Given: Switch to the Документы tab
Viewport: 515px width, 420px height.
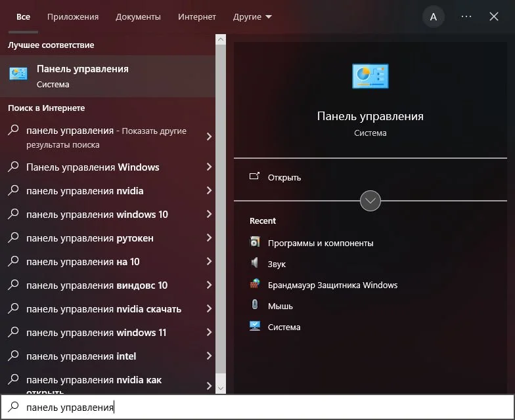Looking at the screenshot, I should [138, 17].
